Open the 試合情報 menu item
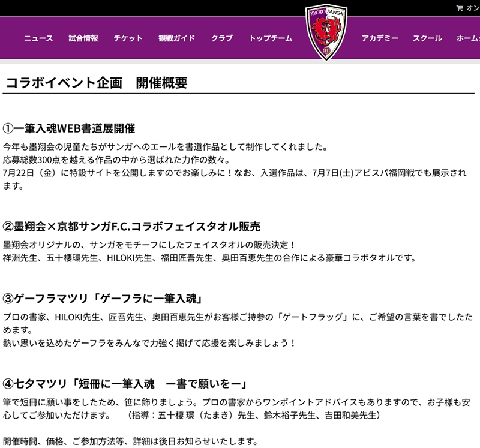The image size is (480, 448). (83, 38)
